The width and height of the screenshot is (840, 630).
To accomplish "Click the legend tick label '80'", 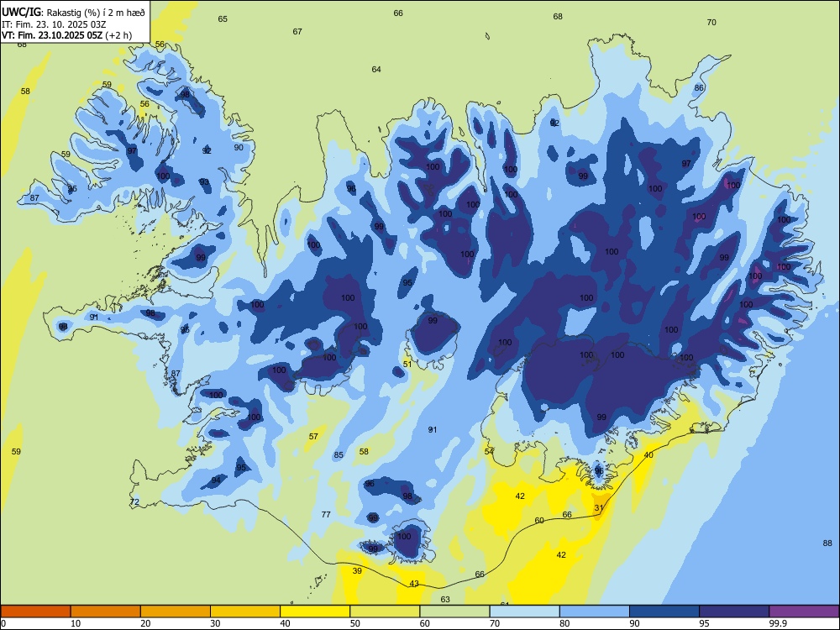I will pos(564,623).
